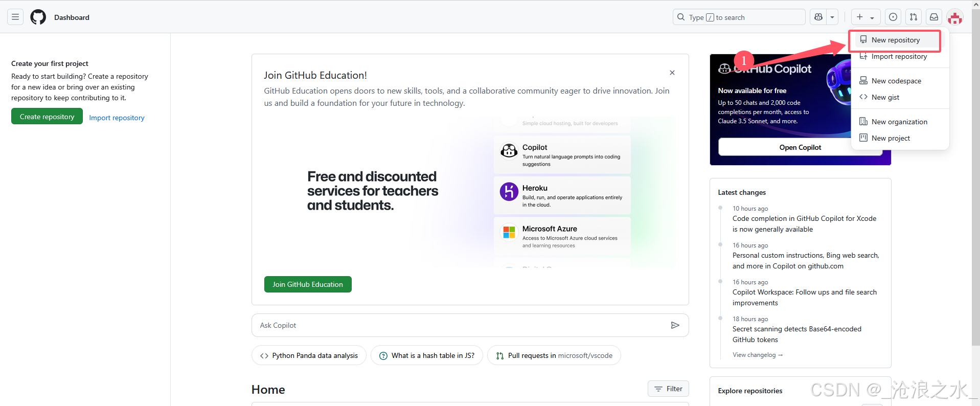Click the 'Create your first project' heading

coord(50,63)
